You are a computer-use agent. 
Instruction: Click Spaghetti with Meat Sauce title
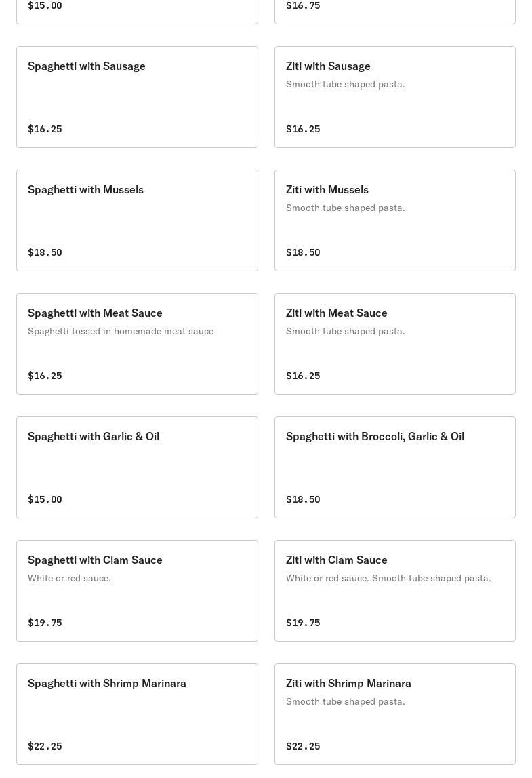95,313
